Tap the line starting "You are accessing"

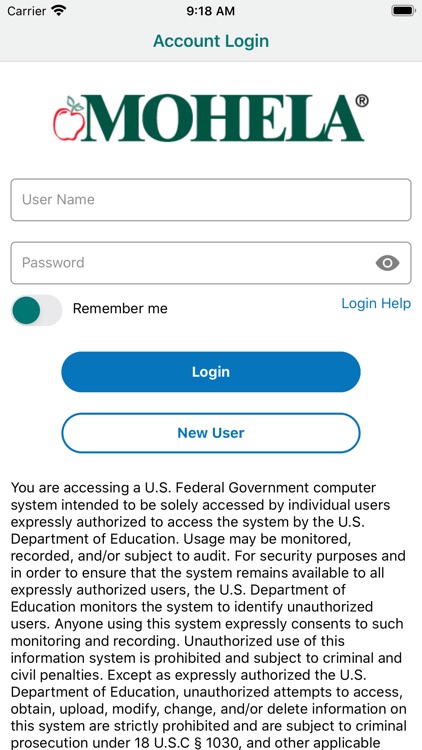(x=193, y=488)
